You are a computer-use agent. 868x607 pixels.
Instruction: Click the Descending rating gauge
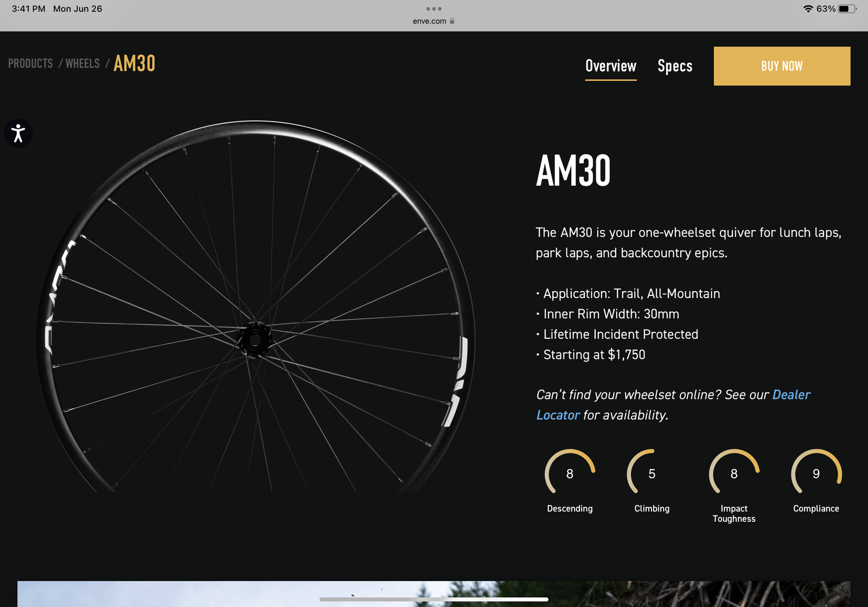(x=570, y=471)
